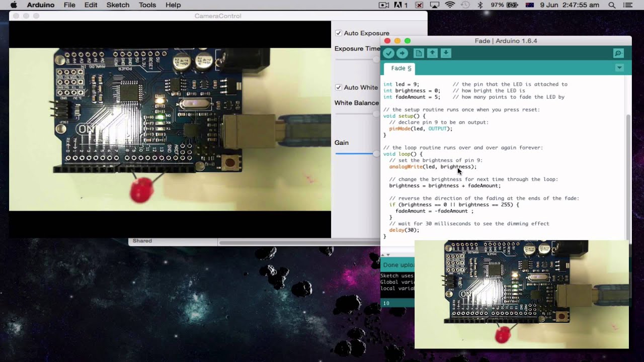Click the horizontal scrollbar in the background window

299,243
